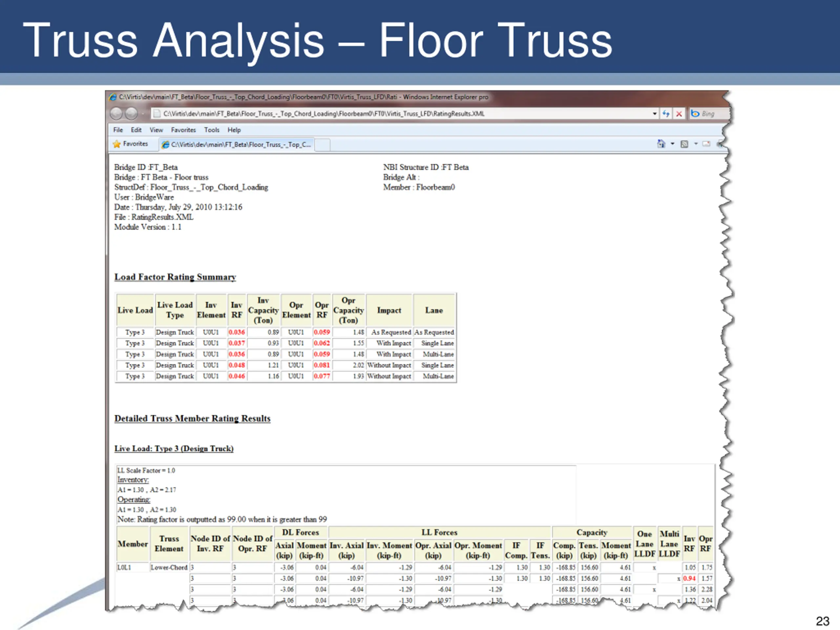840x630 pixels.
Task: Open the View menu
Action: pyautogui.click(x=156, y=130)
